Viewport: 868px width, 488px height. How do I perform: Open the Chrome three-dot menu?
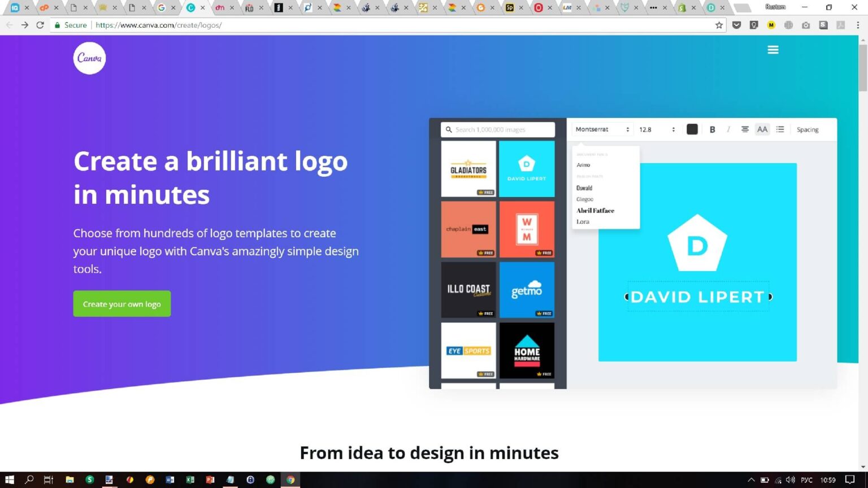858,25
